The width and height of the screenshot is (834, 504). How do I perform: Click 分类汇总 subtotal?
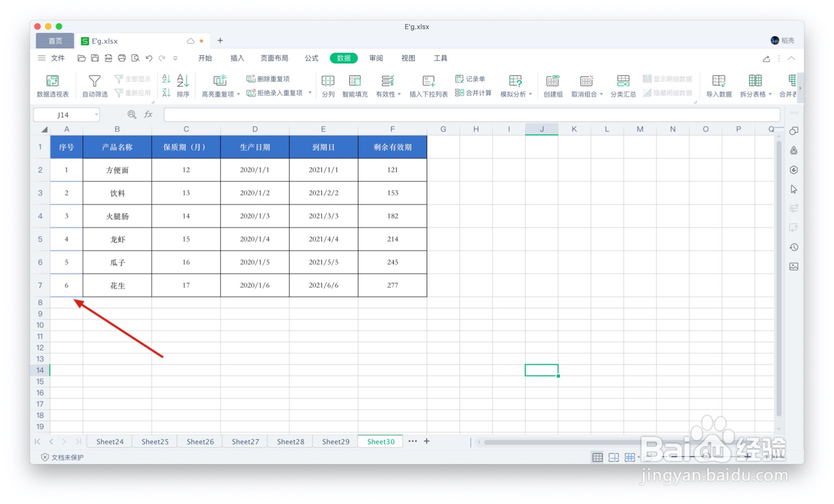pyautogui.click(x=623, y=86)
